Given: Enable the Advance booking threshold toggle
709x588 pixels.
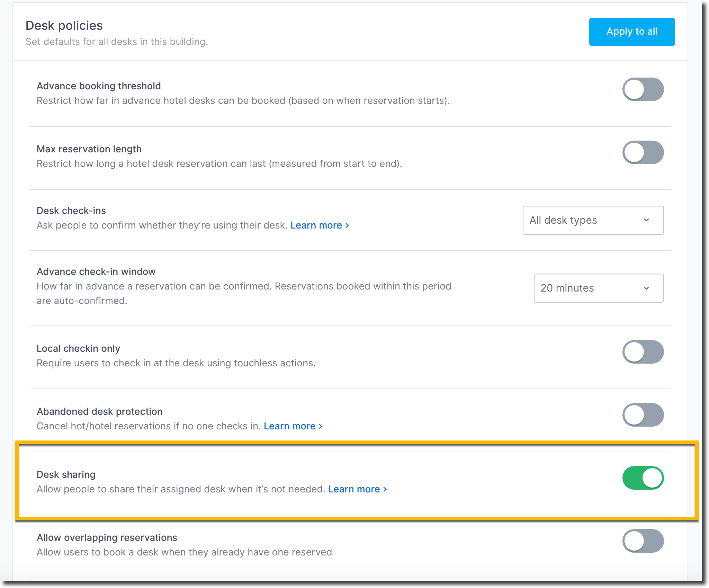Looking at the screenshot, I should point(643,89).
